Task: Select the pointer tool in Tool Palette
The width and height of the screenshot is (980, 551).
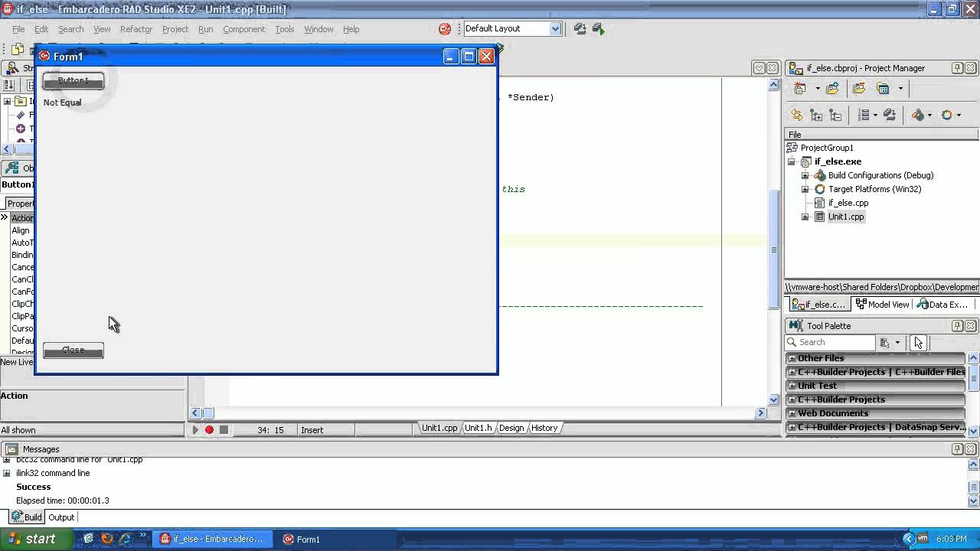Action: (x=918, y=342)
